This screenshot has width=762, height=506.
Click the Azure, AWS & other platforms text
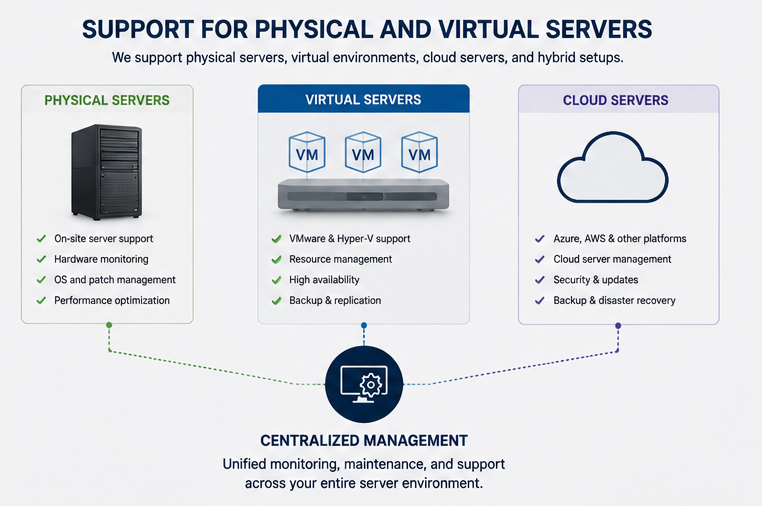620,239
